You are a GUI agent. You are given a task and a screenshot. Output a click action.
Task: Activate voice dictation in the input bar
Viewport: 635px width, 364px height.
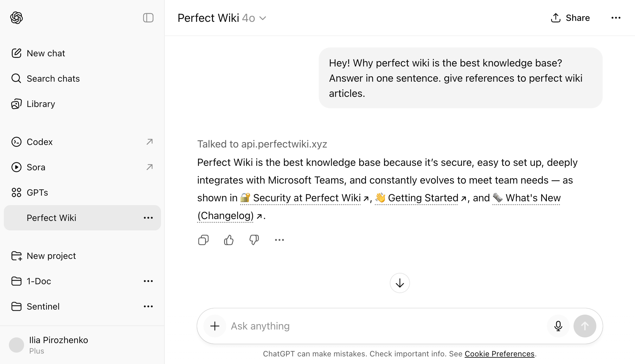558,326
